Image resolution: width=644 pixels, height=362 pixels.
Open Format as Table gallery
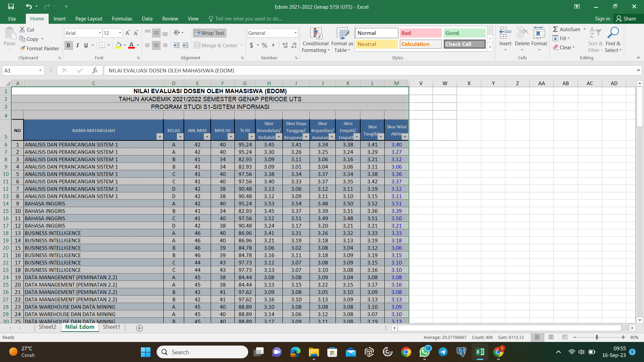point(342,40)
